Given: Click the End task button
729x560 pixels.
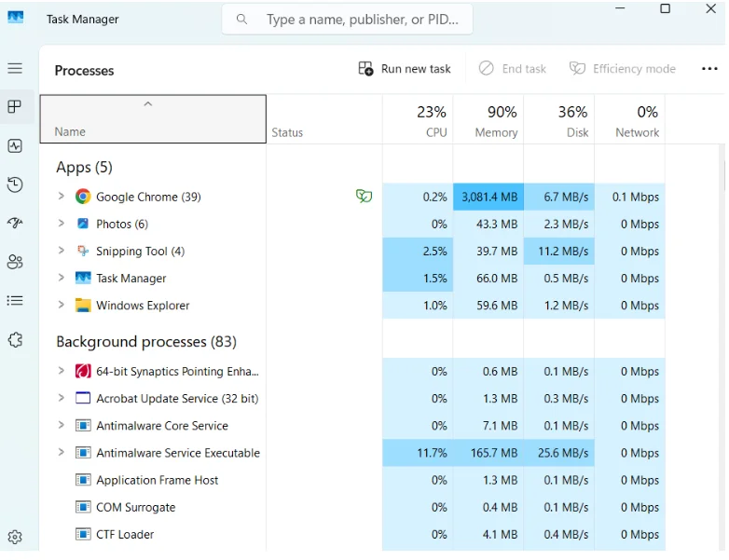Looking at the screenshot, I should (513, 69).
